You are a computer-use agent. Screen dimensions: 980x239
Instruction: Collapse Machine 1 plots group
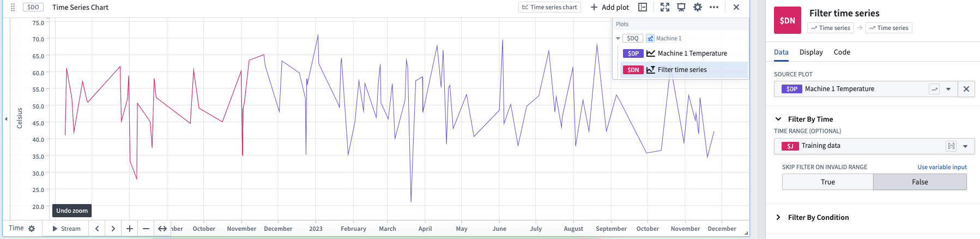(x=618, y=38)
